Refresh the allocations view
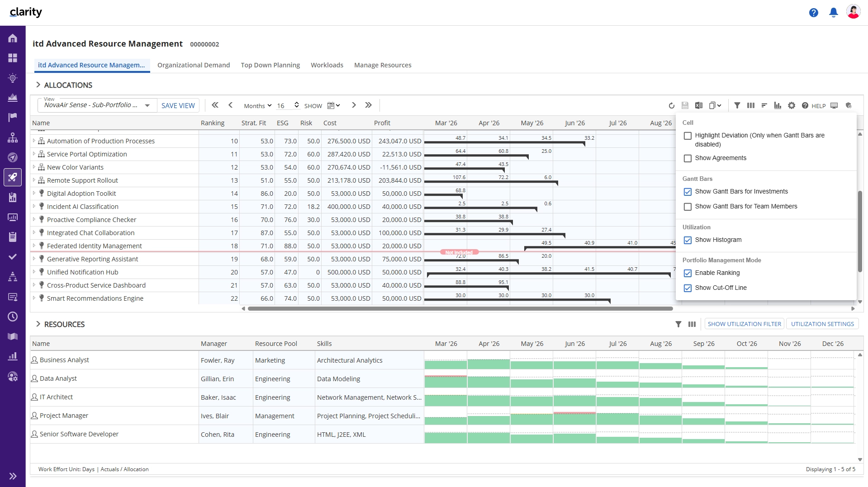868x487 pixels. click(x=671, y=105)
